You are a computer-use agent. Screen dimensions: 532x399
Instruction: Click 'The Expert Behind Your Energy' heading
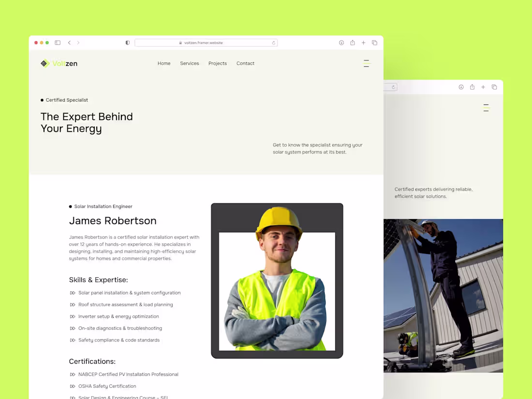[87, 122]
